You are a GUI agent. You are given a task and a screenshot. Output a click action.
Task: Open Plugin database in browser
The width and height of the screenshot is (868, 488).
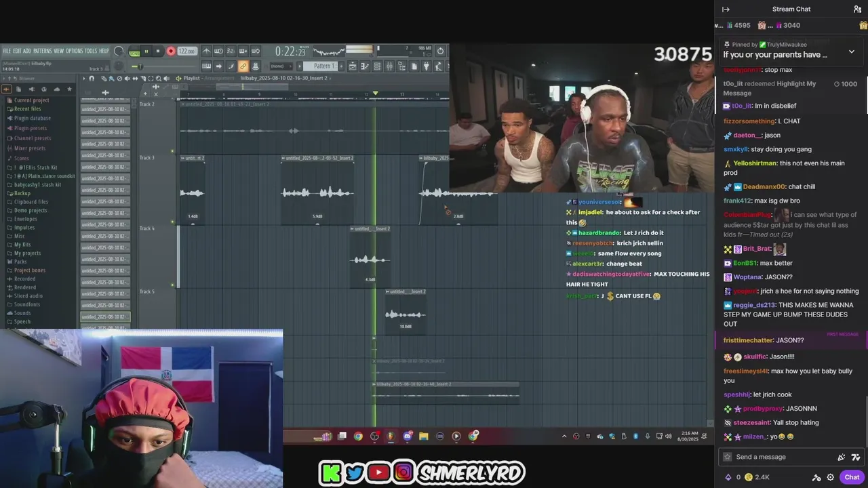point(32,118)
